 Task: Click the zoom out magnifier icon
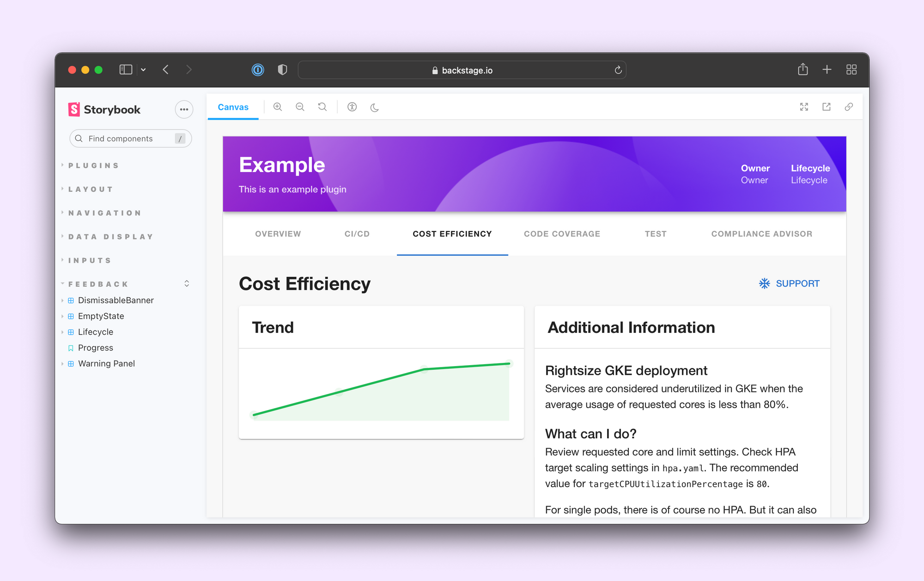300,107
